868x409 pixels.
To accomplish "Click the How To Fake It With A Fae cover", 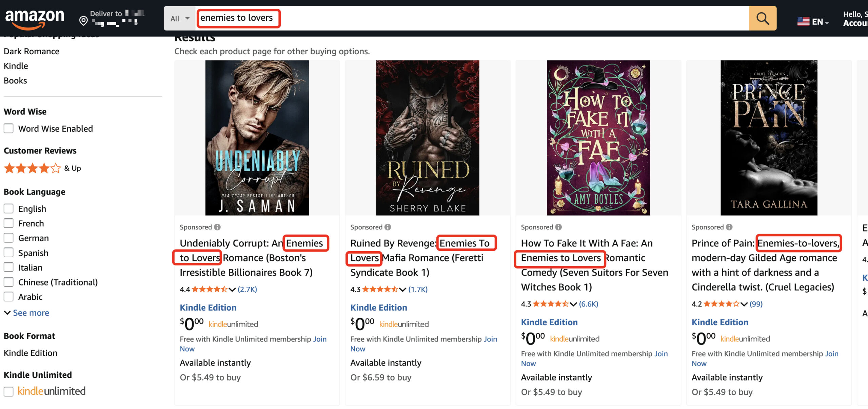I will 598,138.
